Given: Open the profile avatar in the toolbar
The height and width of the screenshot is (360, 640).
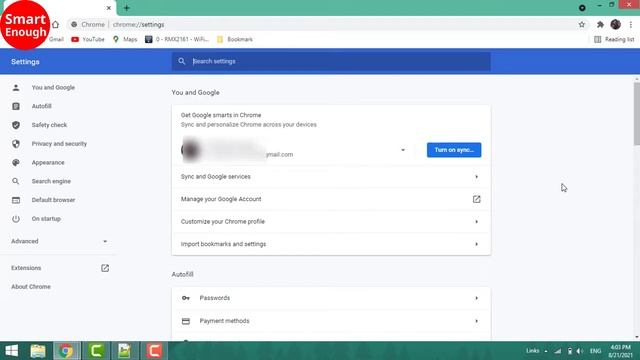Looking at the screenshot, I should pos(616,24).
